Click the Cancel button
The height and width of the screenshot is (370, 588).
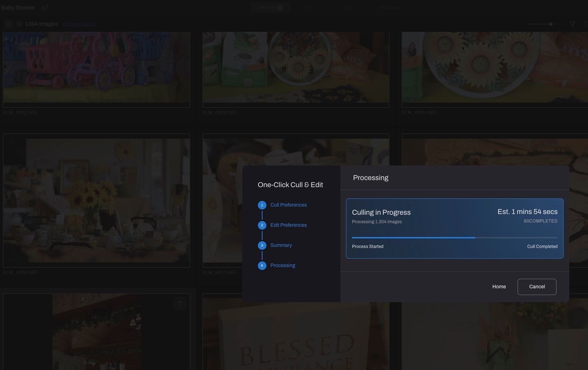click(x=537, y=287)
